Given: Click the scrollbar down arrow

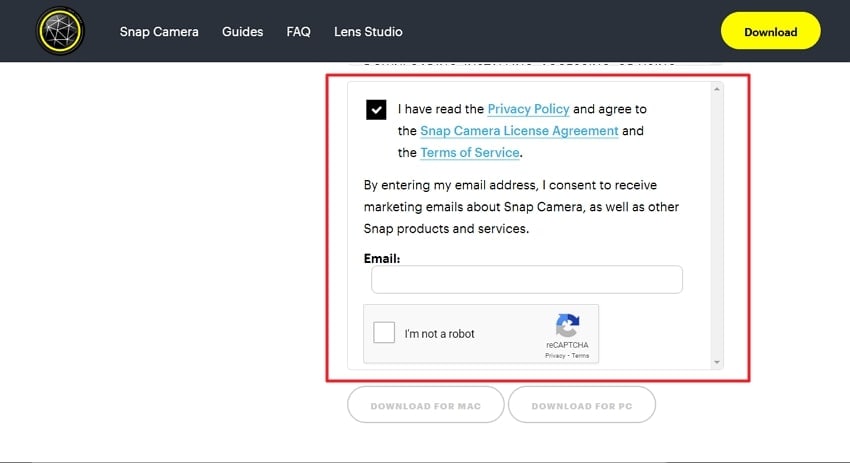Looking at the screenshot, I should point(716,361).
